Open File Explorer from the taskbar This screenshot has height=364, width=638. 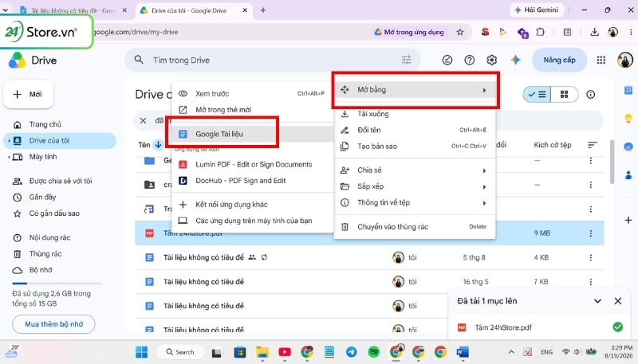click(x=262, y=352)
